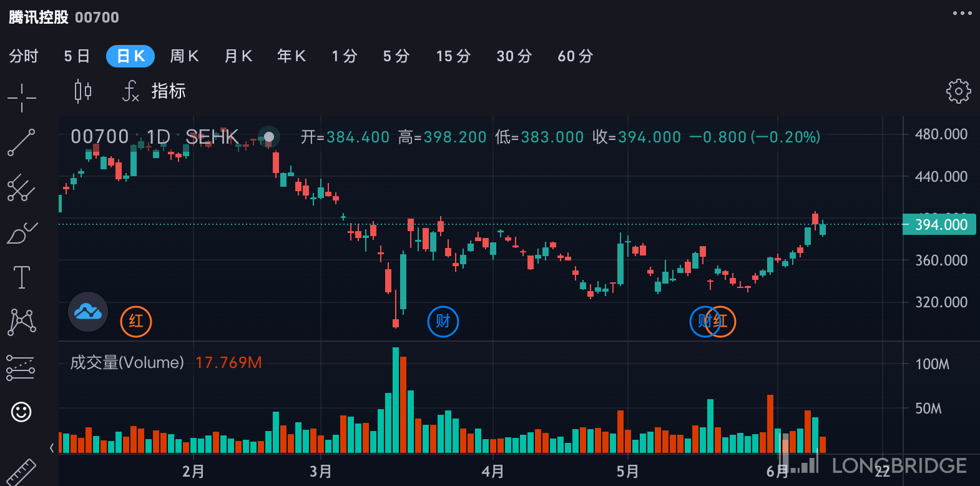Switch to the 月K monthly tab

238,56
